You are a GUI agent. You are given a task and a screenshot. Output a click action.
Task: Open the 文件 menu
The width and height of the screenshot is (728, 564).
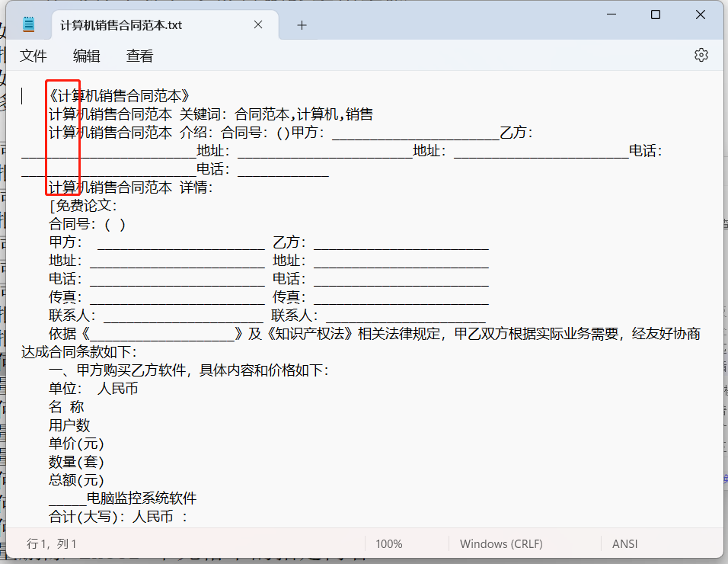(x=33, y=56)
